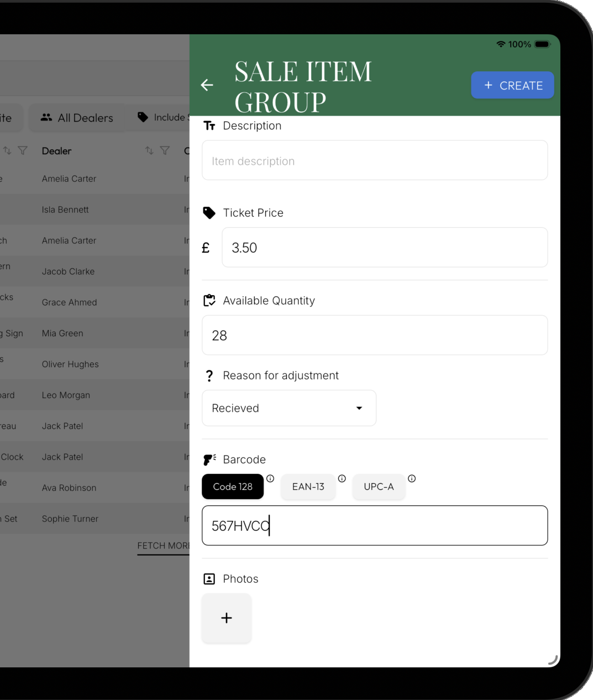
Task: Select the Code 128 barcode type
Action: (x=233, y=487)
